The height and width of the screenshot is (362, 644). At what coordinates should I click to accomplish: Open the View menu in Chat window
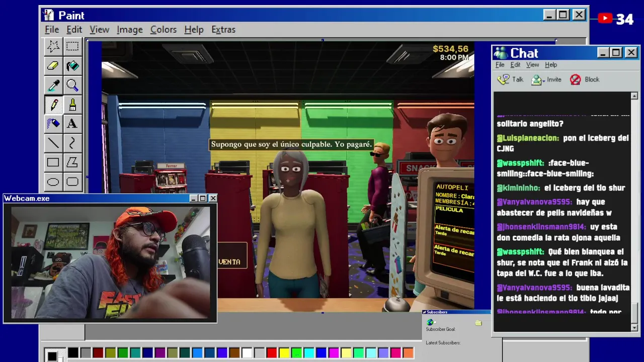pyautogui.click(x=532, y=65)
